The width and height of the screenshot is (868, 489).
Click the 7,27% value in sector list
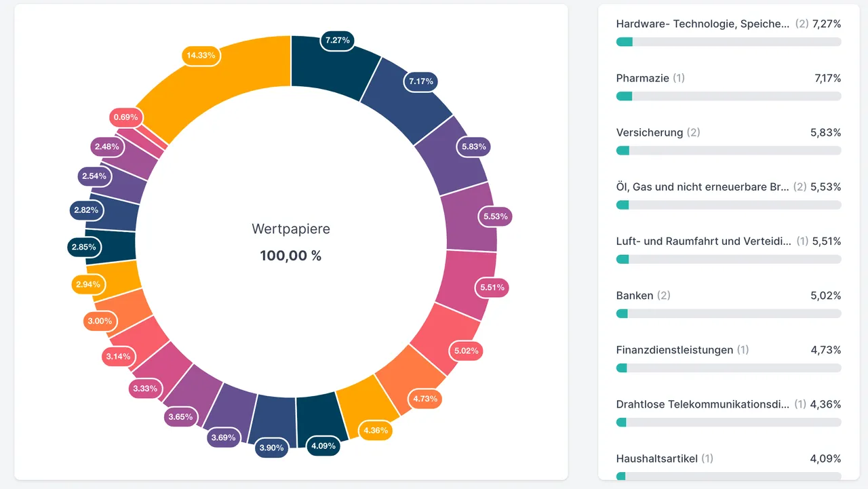point(826,24)
